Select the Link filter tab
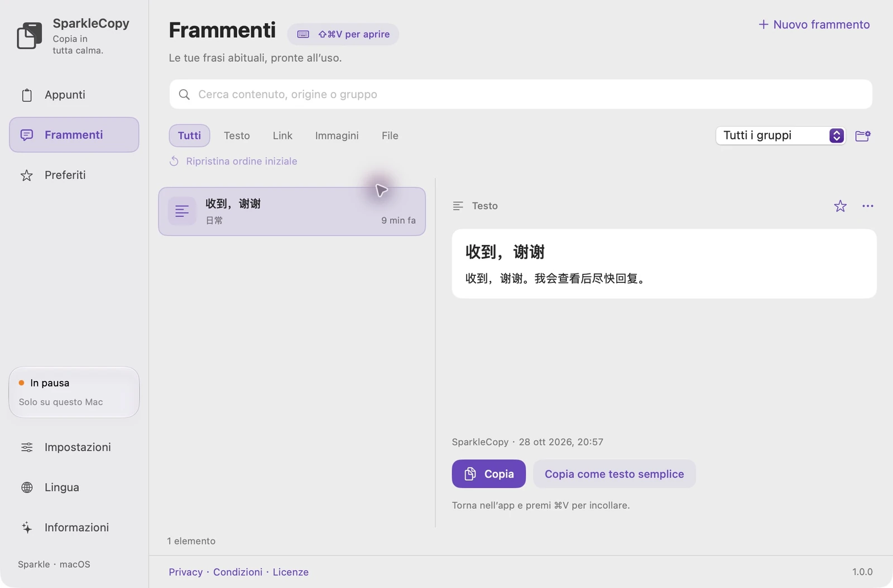Viewport: 893px width, 588px height. [x=282, y=136]
